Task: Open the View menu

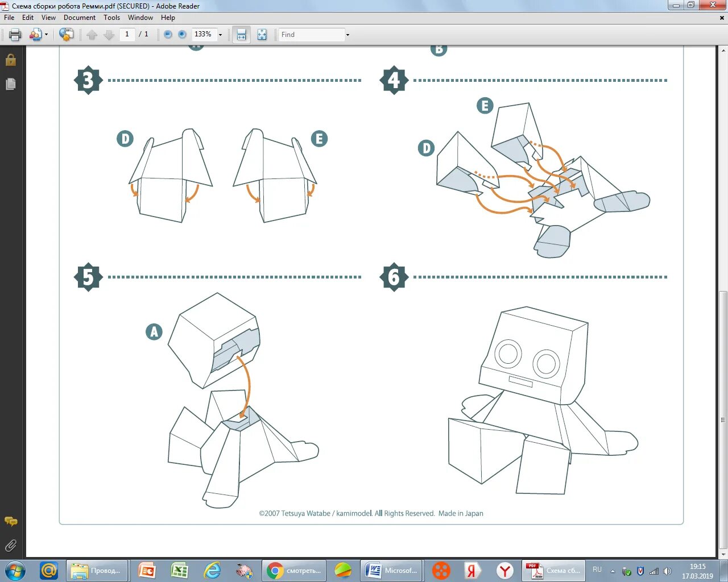Action: point(49,18)
